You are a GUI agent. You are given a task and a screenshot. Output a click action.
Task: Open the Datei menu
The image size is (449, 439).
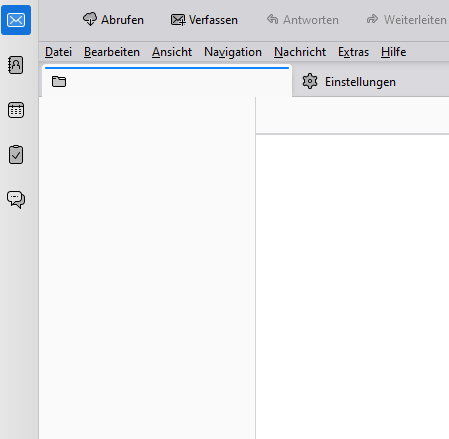[x=58, y=52]
